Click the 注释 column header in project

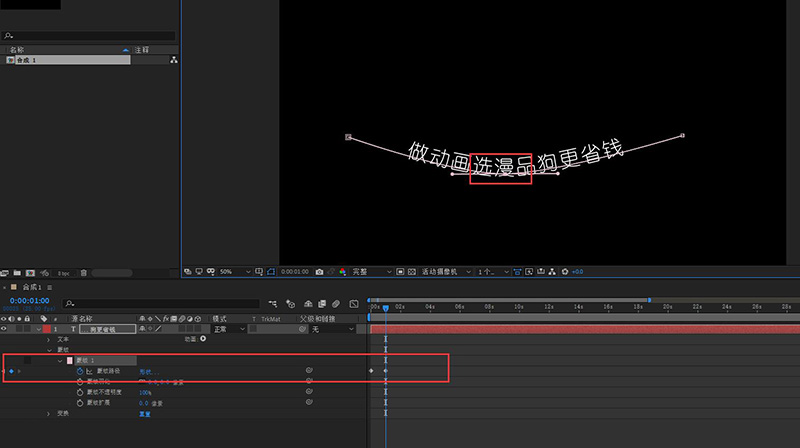(142, 50)
